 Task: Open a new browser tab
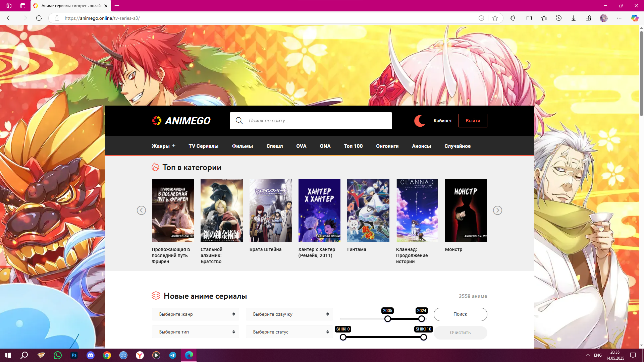click(x=117, y=6)
